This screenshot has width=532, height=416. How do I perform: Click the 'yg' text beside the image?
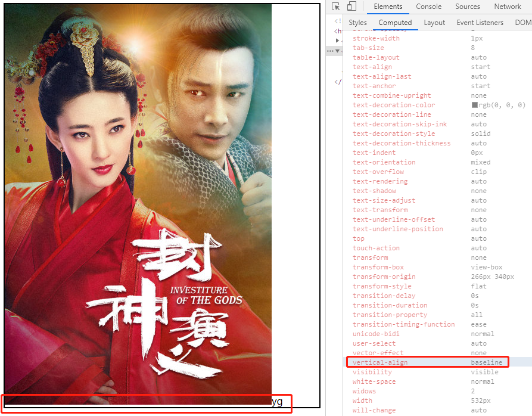click(277, 402)
